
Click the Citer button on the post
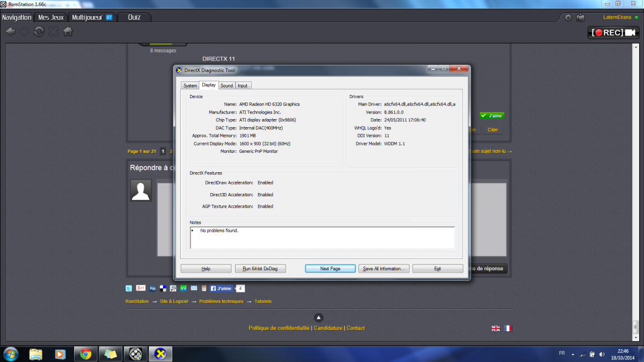(x=492, y=130)
